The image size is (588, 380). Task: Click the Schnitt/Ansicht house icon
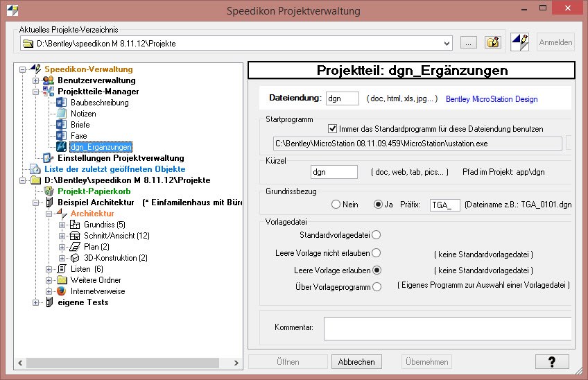75,236
